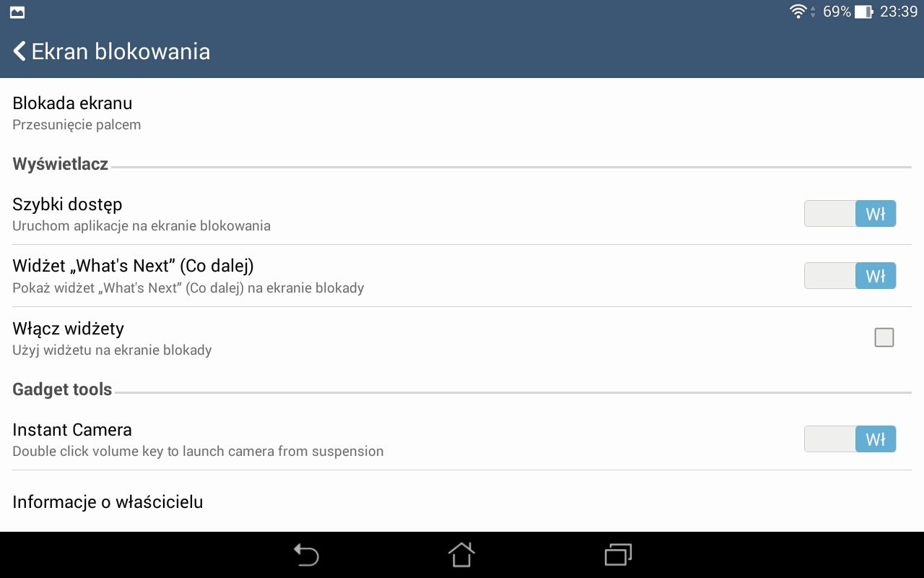
Task: Toggle the Szybki dostęp switch
Action: [850, 214]
